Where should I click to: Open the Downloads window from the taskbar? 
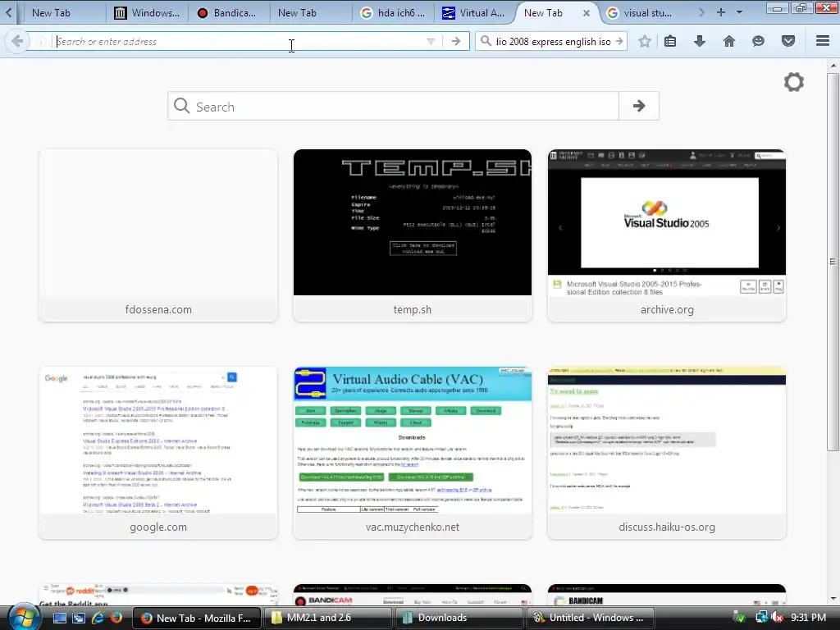pyautogui.click(x=459, y=618)
